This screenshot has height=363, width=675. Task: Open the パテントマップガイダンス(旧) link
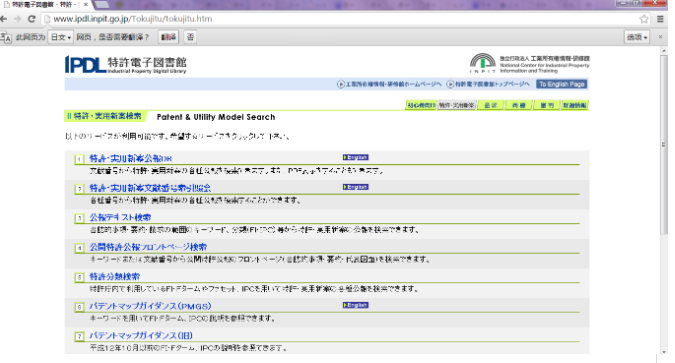tap(141, 335)
